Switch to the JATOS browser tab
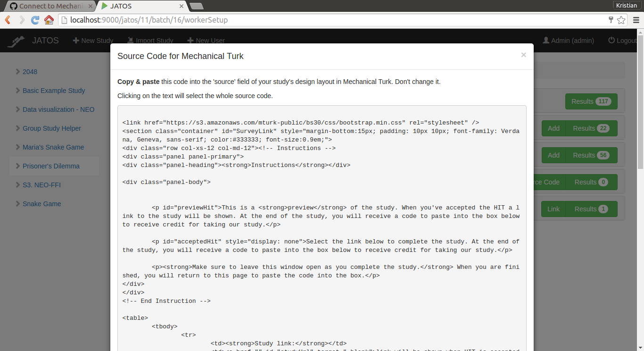The image size is (644, 351). [x=140, y=6]
